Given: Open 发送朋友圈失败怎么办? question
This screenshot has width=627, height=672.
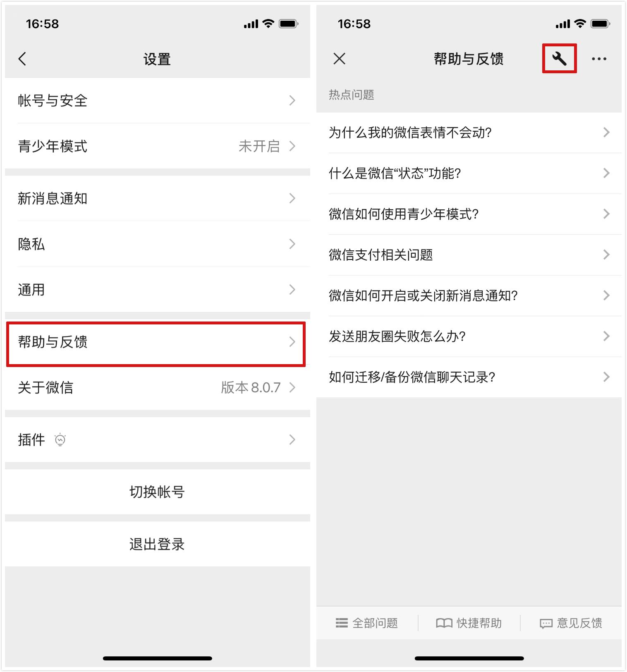Looking at the screenshot, I should tap(469, 336).
